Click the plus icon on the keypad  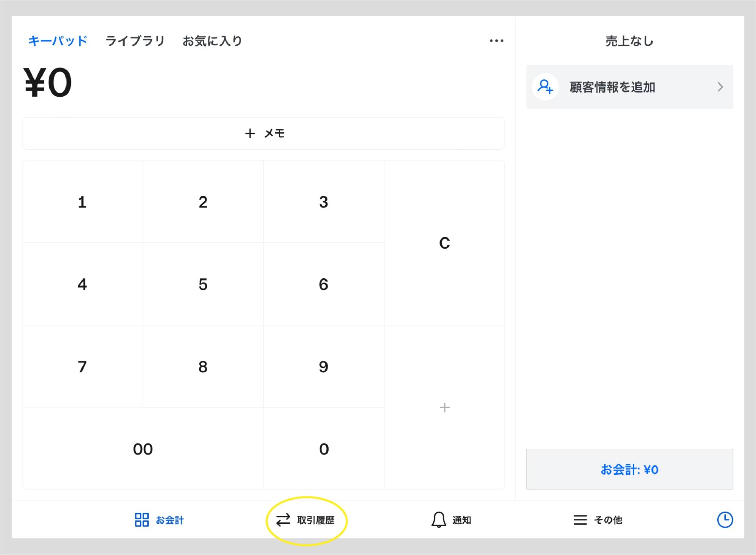[444, 408]
